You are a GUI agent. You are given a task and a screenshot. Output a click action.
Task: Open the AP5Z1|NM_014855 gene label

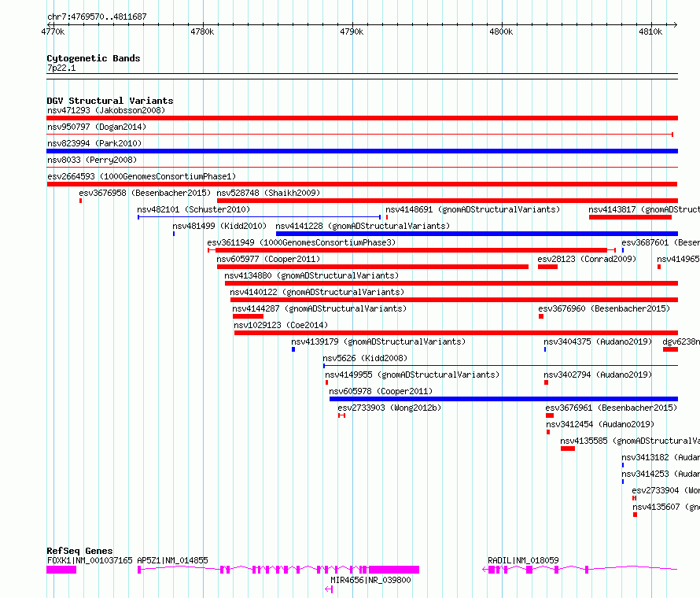tap(172, 560)
